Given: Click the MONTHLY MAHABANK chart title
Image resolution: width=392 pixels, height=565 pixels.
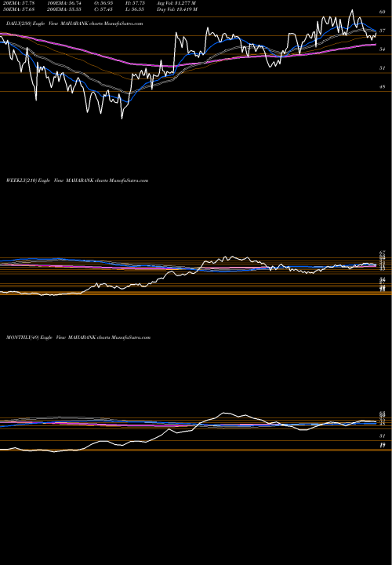Looking at the screenshot, I should (x=78, y=337).
